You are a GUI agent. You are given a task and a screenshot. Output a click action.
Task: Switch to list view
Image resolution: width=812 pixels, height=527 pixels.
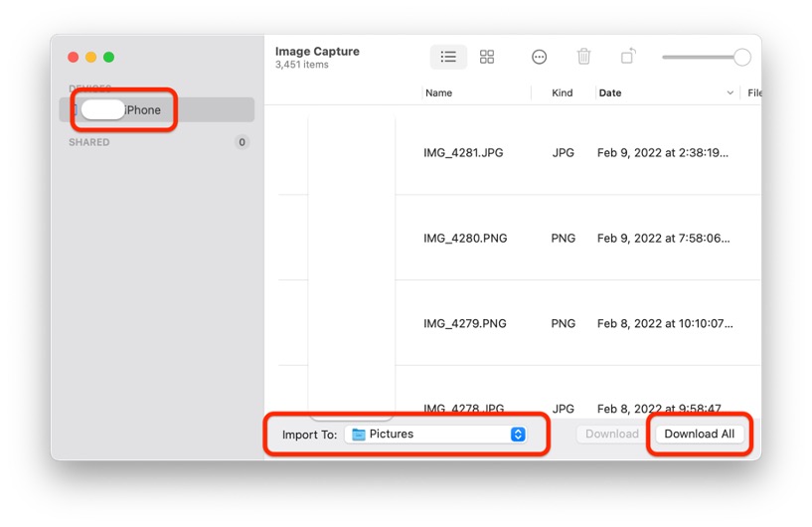448,58
